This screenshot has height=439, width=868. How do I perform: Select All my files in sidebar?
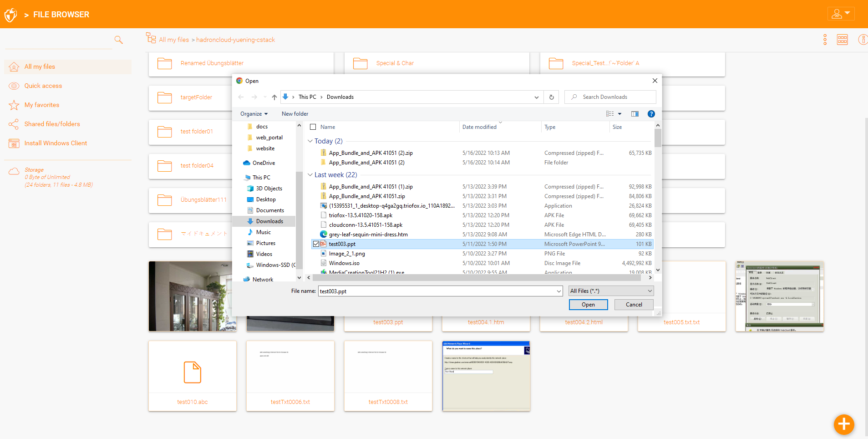[68, 67]
